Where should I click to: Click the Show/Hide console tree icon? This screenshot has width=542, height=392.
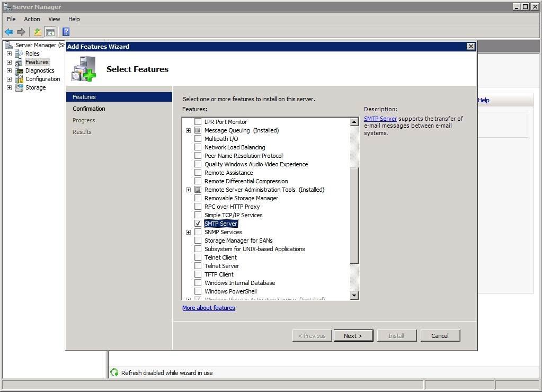[50, 32]
